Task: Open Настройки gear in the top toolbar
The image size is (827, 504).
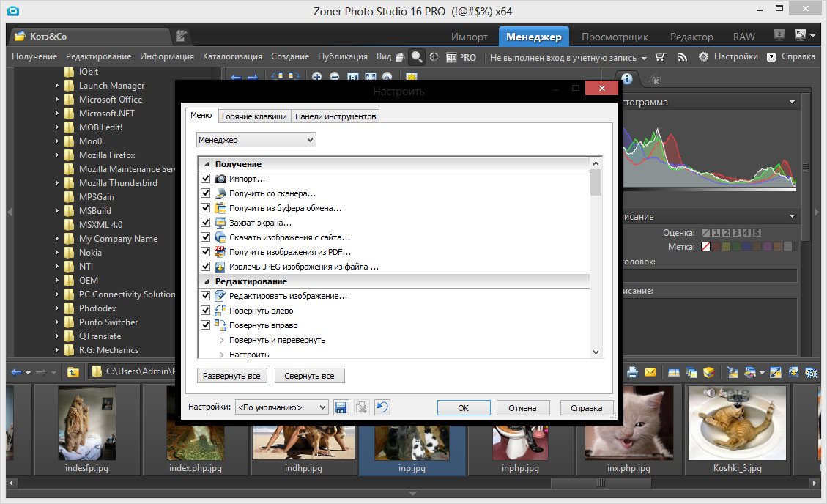Action: coord(728,56)
